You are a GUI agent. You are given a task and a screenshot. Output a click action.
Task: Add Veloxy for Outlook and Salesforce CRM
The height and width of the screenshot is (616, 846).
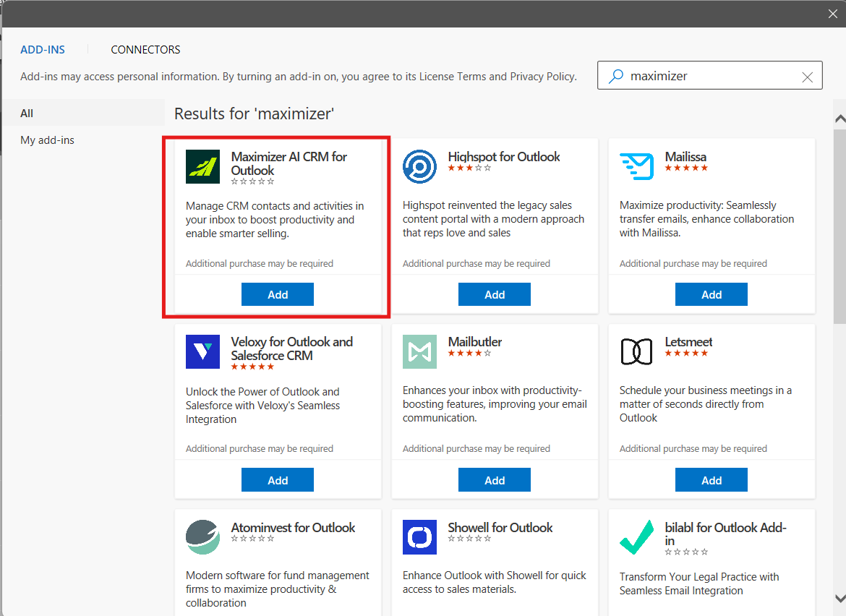pos(278,480)
